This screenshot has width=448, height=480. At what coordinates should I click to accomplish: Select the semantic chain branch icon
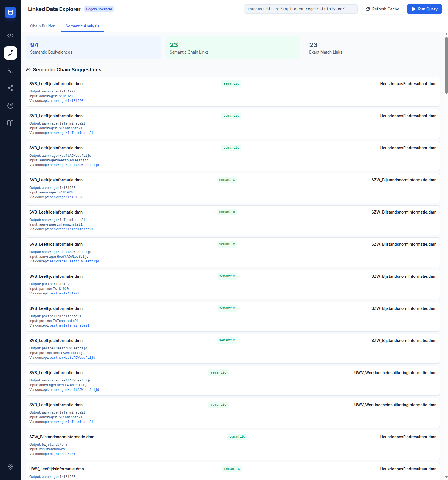point(10,53)
